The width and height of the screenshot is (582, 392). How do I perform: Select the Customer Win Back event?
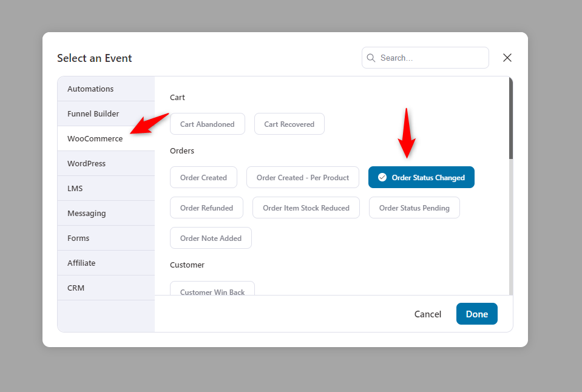(x=212, y=289)
